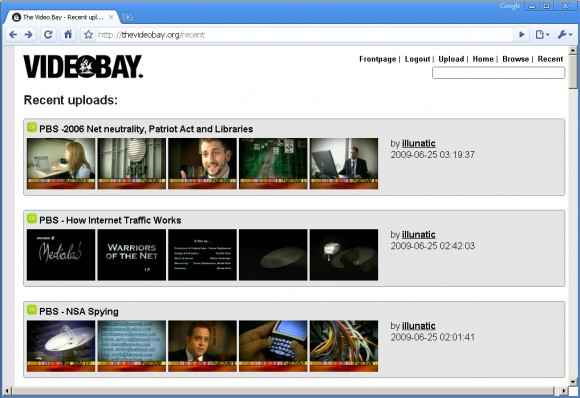Click BlackBerry phone thumbnail
This screenshot has width=580, height=398.
[x=273, y=346]
